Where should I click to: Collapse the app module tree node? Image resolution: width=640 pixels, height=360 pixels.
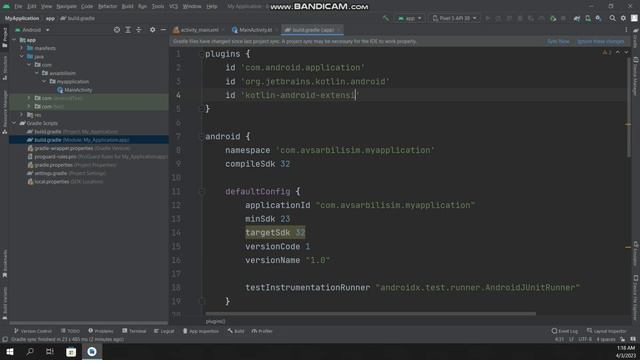[14, 40]
